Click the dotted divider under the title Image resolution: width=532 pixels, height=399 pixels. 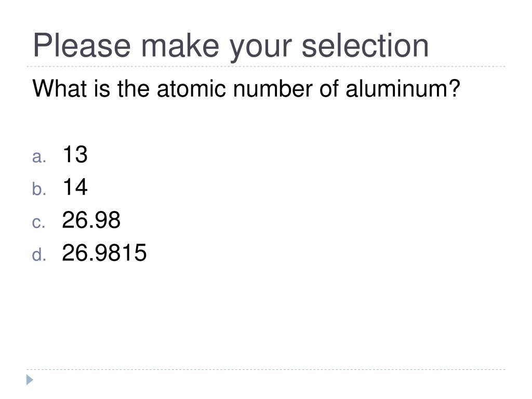coord(266,66)
